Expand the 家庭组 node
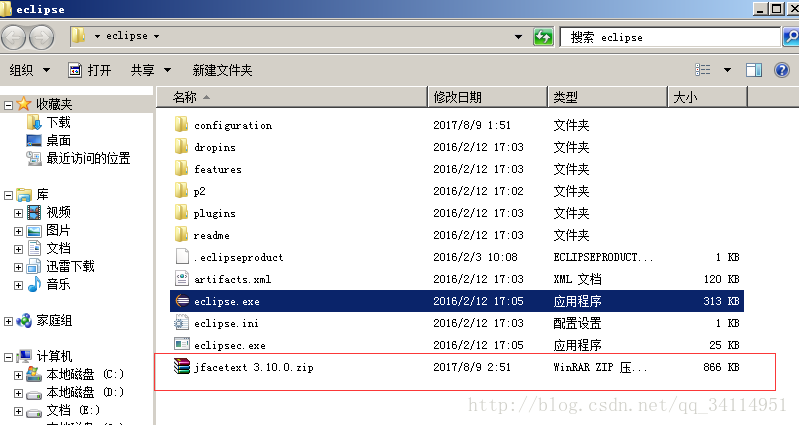Viewport: 799px width, 425px height. click(8, 322)
